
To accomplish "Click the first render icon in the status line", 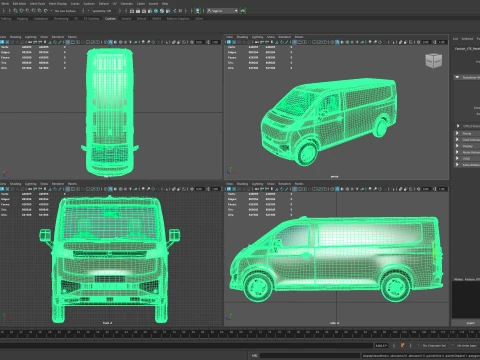I will click(132, 11).
